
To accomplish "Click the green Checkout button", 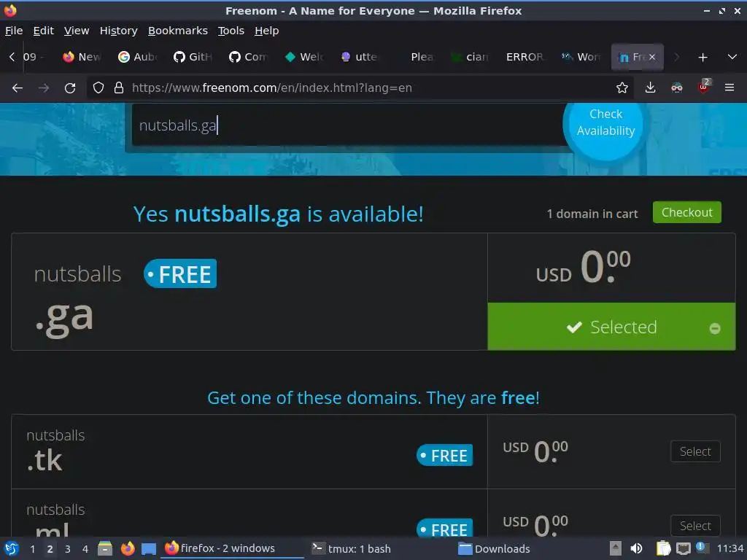I will 687,212.
